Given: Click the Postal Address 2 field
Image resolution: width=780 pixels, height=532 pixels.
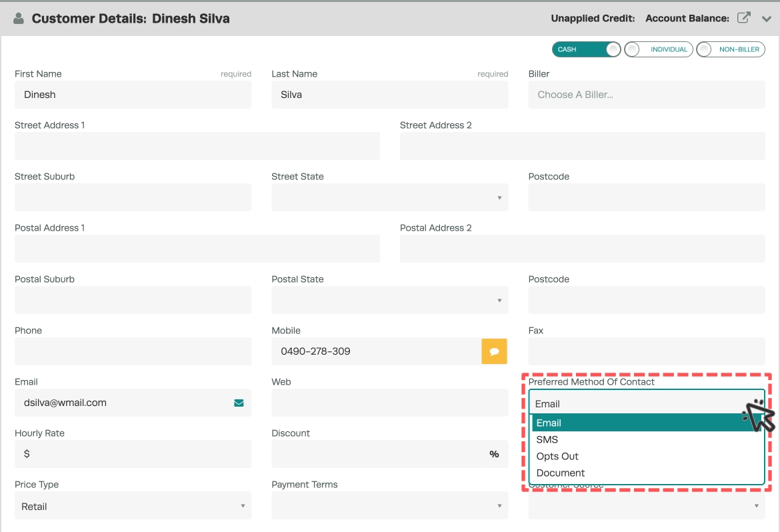Looking at the screenshot, I should click(x=583, y=249).
